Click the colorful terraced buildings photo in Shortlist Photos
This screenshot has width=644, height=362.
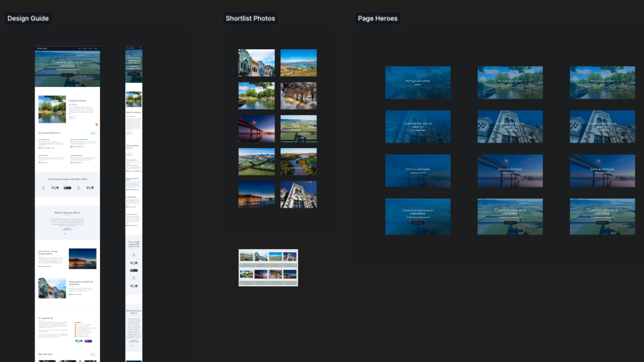click(x=257, y=63)
